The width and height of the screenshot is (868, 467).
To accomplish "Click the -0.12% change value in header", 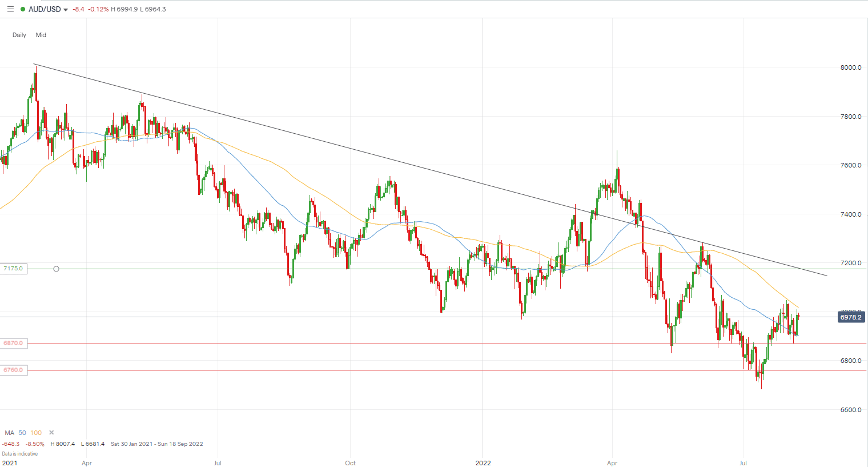I will (x=98, y=9).
